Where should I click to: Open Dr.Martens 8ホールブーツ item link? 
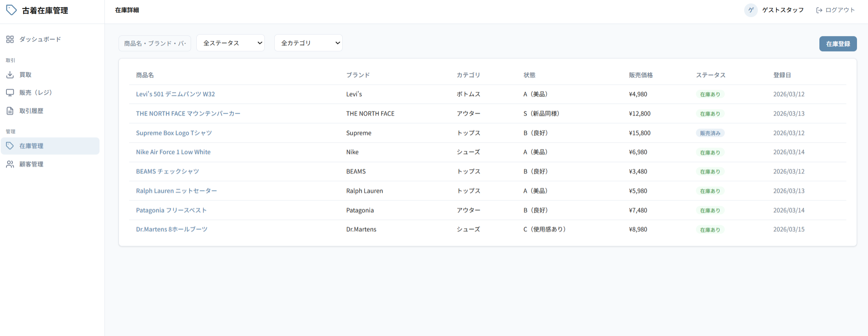coord(171,229)
